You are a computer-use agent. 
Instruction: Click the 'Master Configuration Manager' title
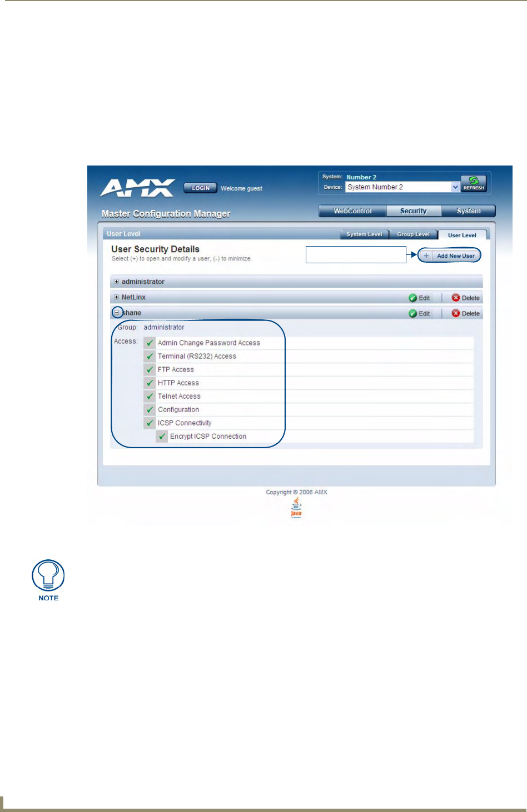pos(166,213)
